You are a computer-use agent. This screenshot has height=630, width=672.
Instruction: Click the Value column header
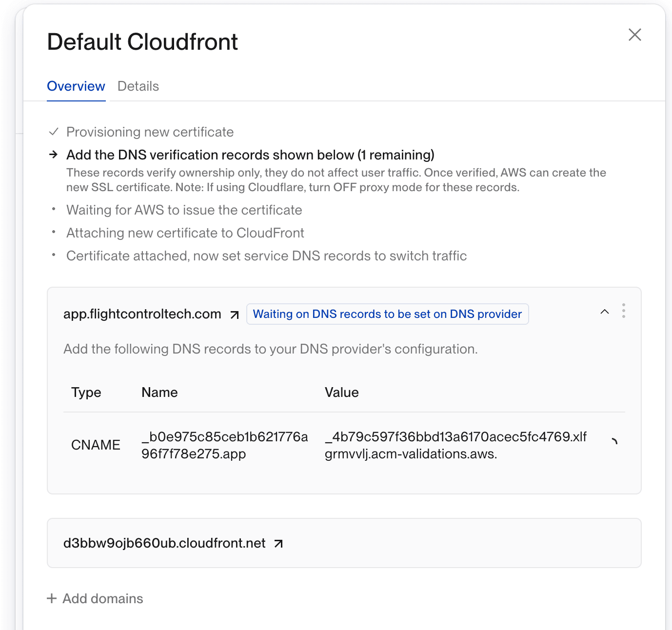341,393
